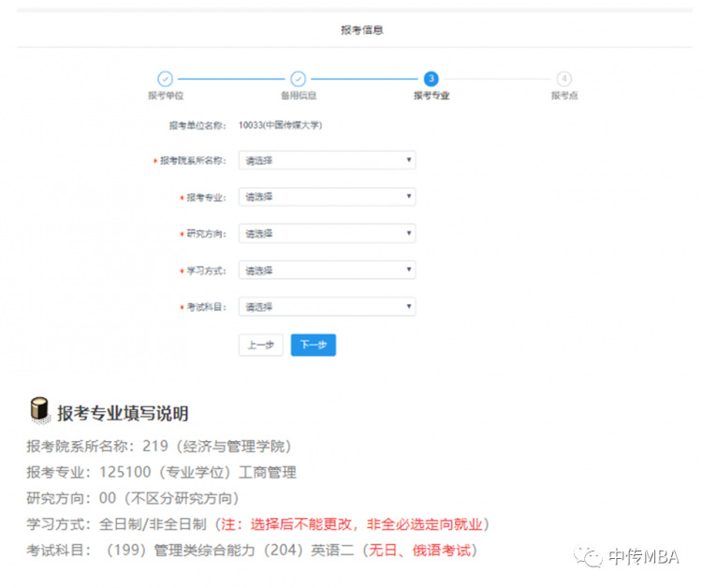Viewport: 702px width, 588px height.
Task: Click the active step 3 circle
Action: click(431, 79)
